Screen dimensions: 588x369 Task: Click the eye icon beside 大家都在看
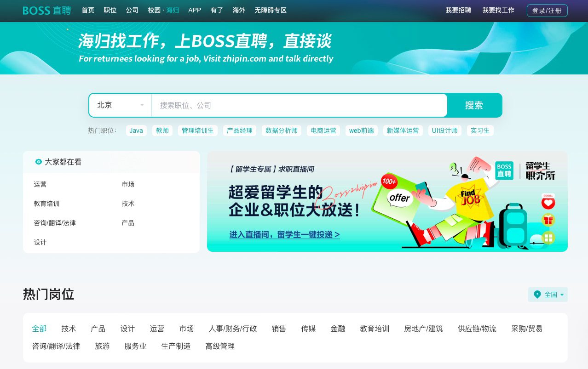(x=39, y=162)
